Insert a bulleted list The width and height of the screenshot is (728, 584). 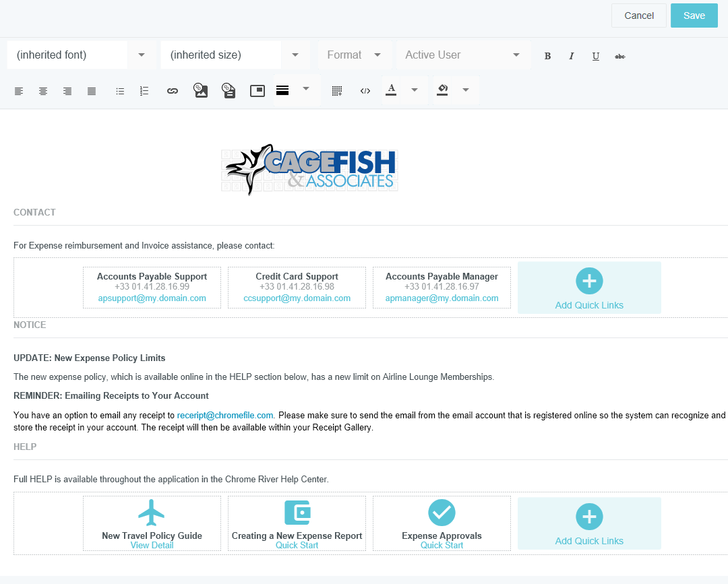pyautogui.click(x=120, y=91)
